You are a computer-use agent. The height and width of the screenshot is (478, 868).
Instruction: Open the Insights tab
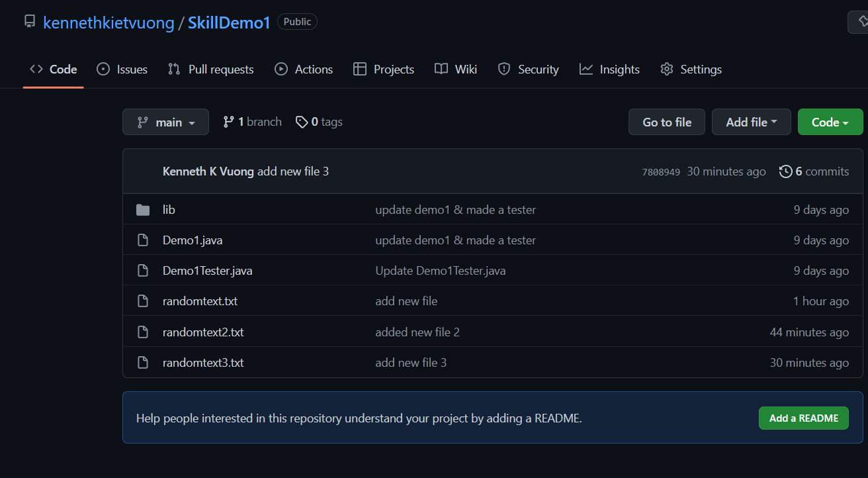click(x=609, y=70)
